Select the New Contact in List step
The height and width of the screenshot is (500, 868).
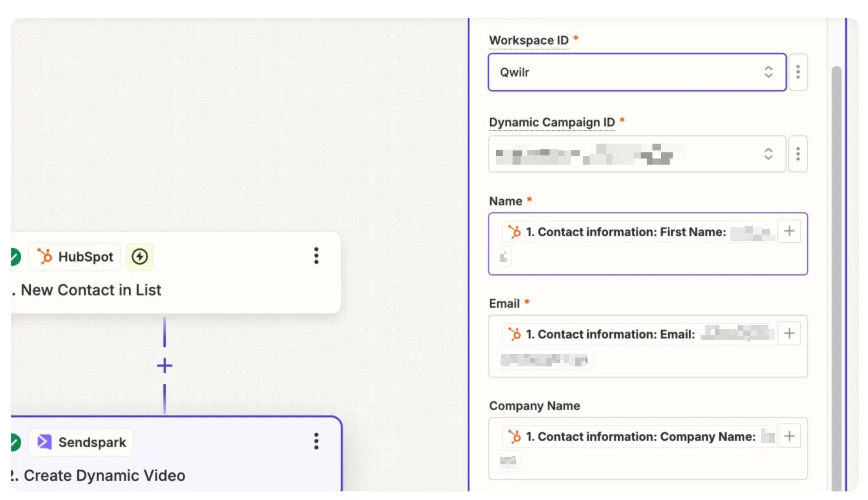[x=91, y=290]
